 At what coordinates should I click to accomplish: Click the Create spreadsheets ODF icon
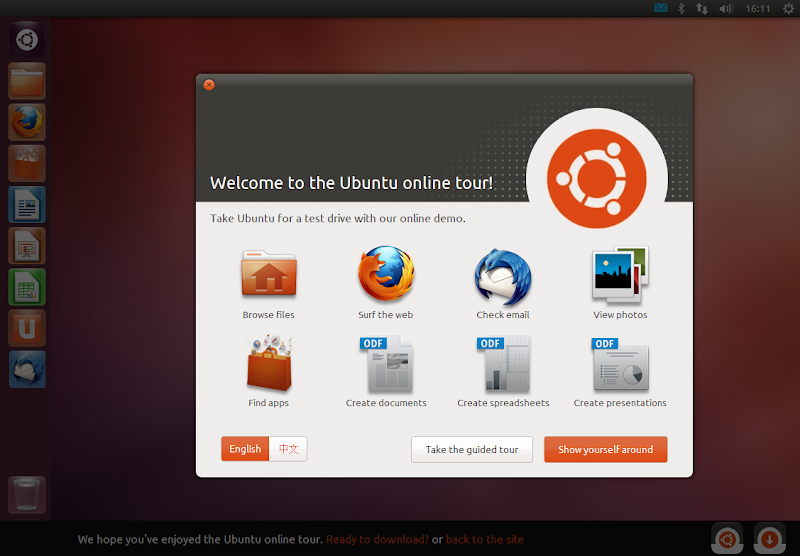504,364
